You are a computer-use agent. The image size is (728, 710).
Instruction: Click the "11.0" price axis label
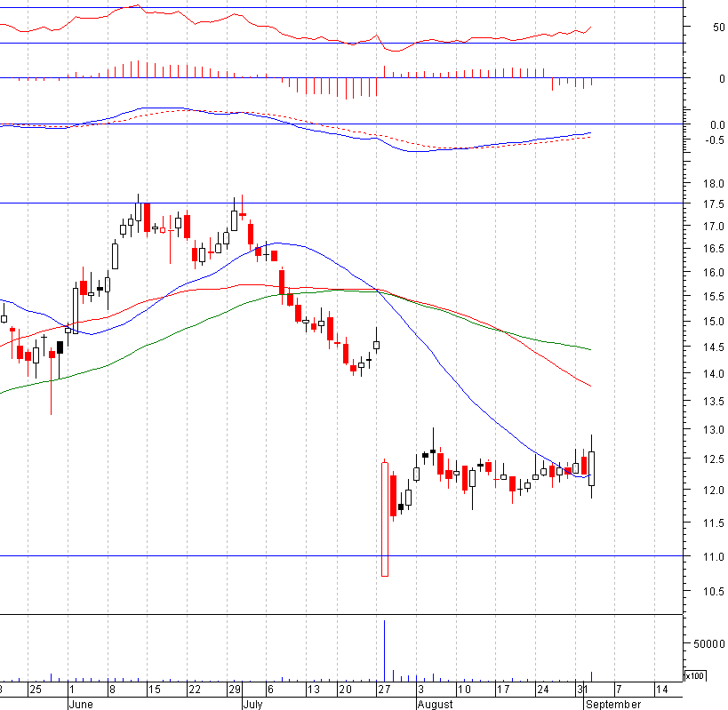click(x=714, y=557)
